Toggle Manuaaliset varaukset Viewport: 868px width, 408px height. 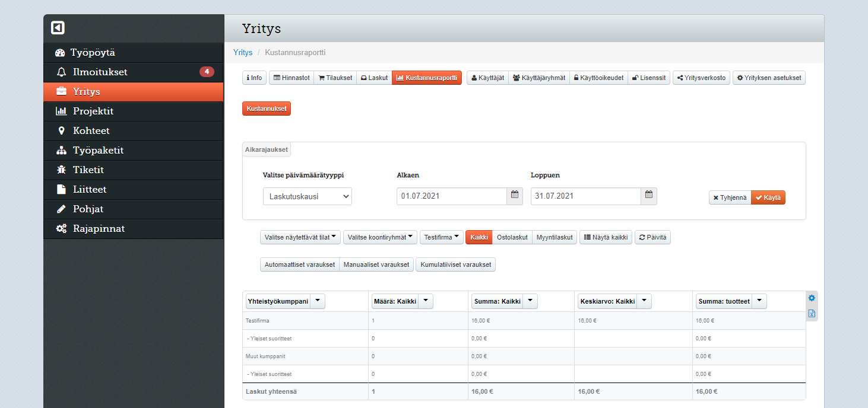376,264
